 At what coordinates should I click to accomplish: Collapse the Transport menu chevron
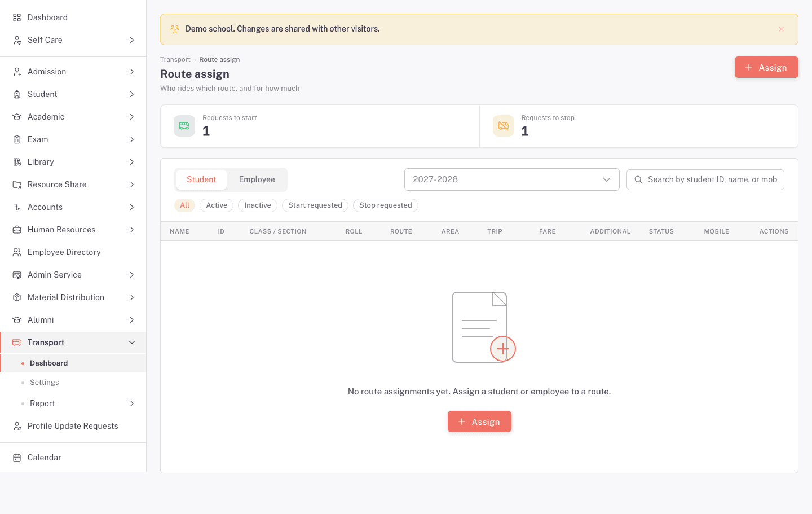(132, 342)
